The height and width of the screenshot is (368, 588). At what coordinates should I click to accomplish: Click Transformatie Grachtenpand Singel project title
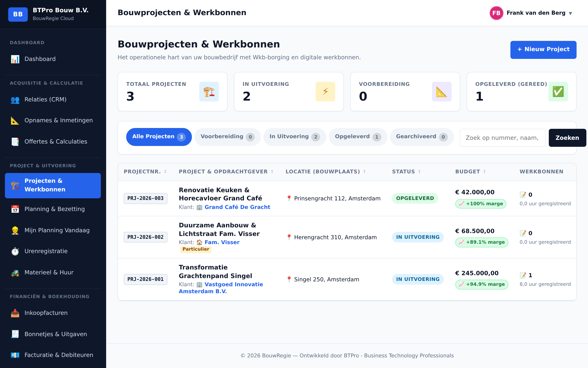(215, 272)
